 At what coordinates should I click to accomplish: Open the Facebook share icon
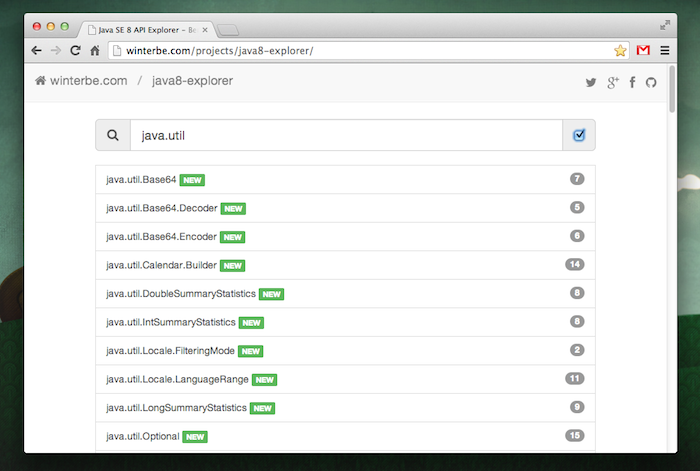pos(632,82)
